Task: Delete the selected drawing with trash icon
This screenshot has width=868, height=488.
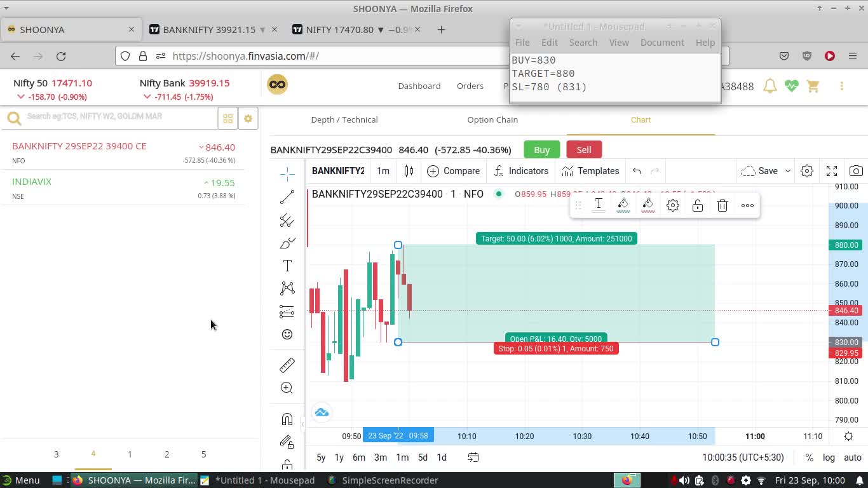Action: [722, 205]
